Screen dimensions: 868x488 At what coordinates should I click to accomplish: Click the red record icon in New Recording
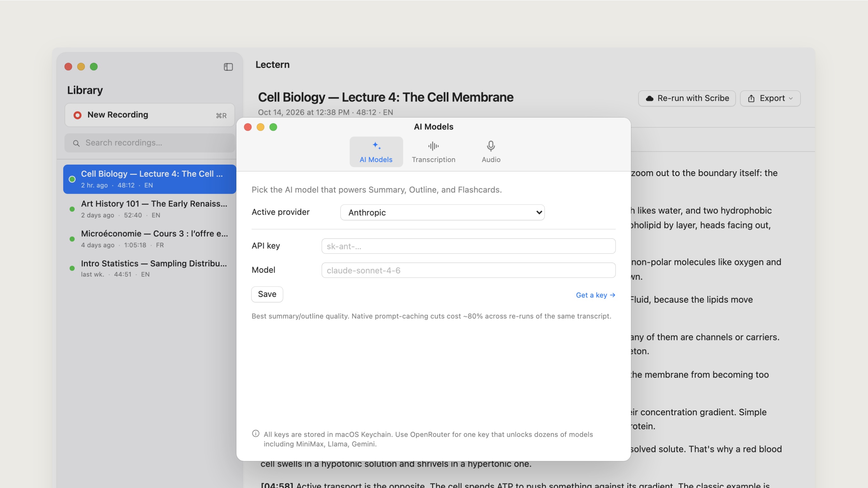click(77, 115)
